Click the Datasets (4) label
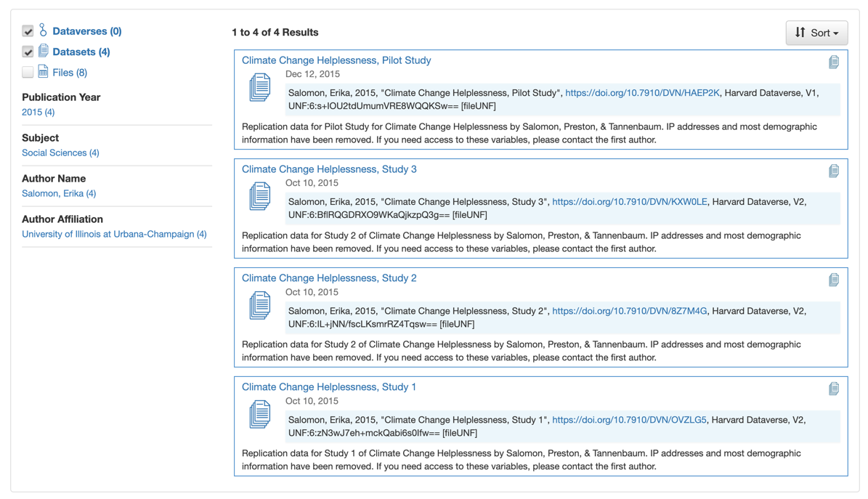868x499 pixels. point(81,52)
